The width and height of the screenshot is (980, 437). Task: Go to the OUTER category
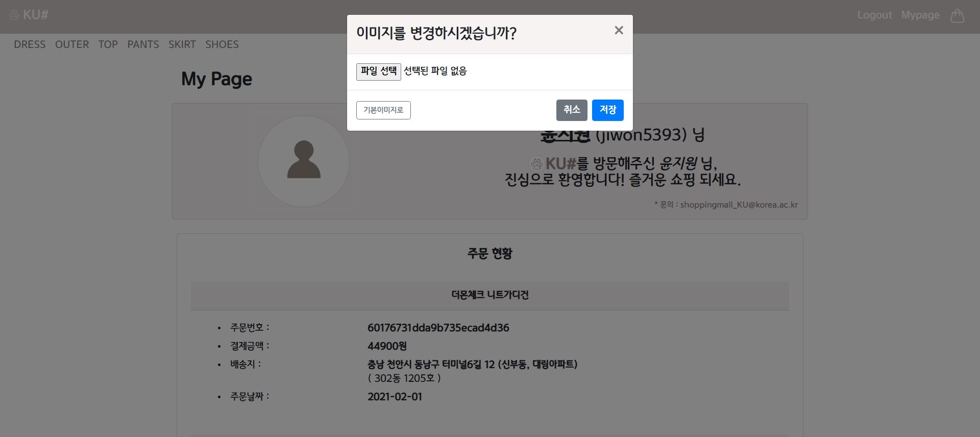tap(72, 44)
